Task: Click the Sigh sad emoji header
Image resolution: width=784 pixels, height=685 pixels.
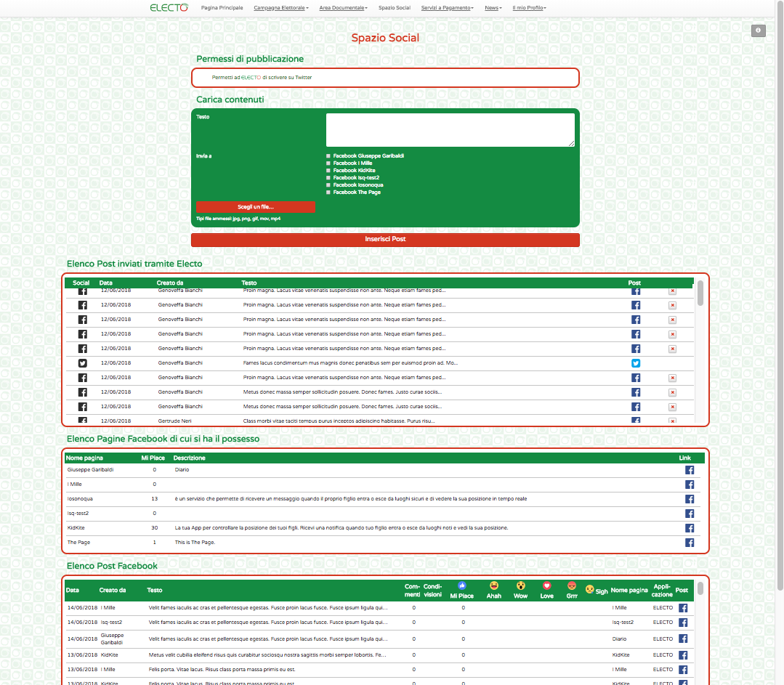Action: pyautogui.click(x=589, y=590)
